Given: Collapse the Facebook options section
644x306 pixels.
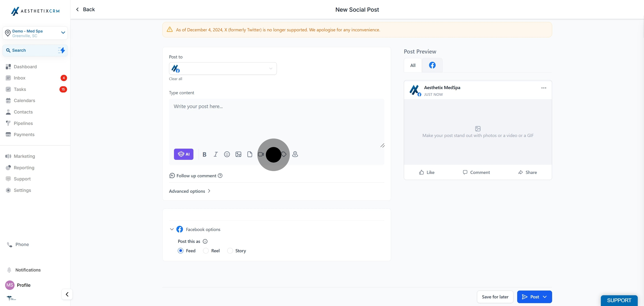Looking at the screenshot, I should click(172, 229).
